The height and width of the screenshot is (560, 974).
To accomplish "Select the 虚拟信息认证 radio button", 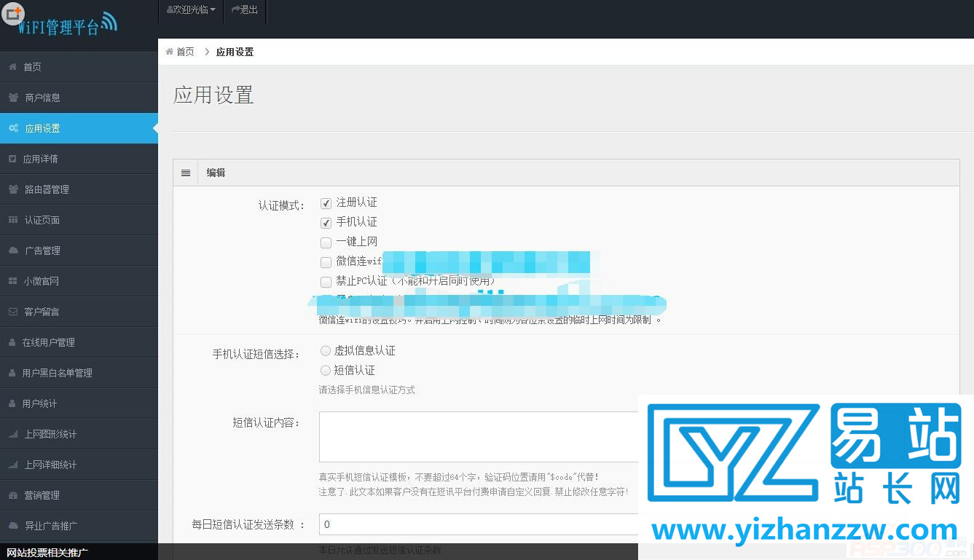I will tap(326, 351).
